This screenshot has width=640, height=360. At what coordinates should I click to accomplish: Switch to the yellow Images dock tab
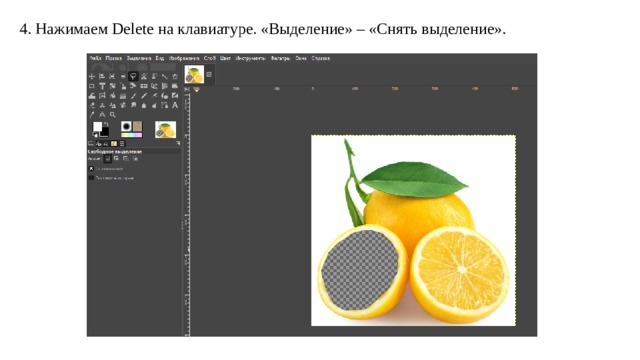[114, 144]
